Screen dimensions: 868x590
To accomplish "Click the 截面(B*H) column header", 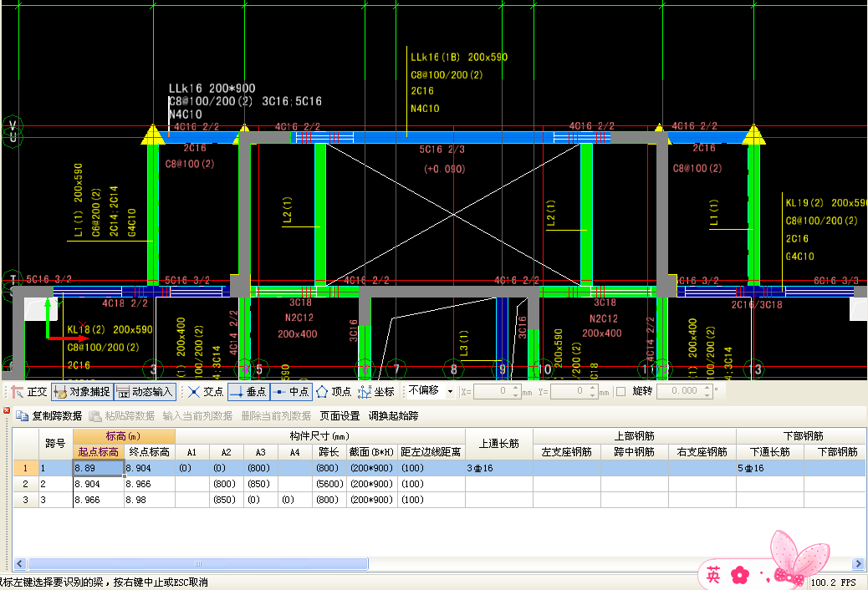I will click(x=371, y=452).
